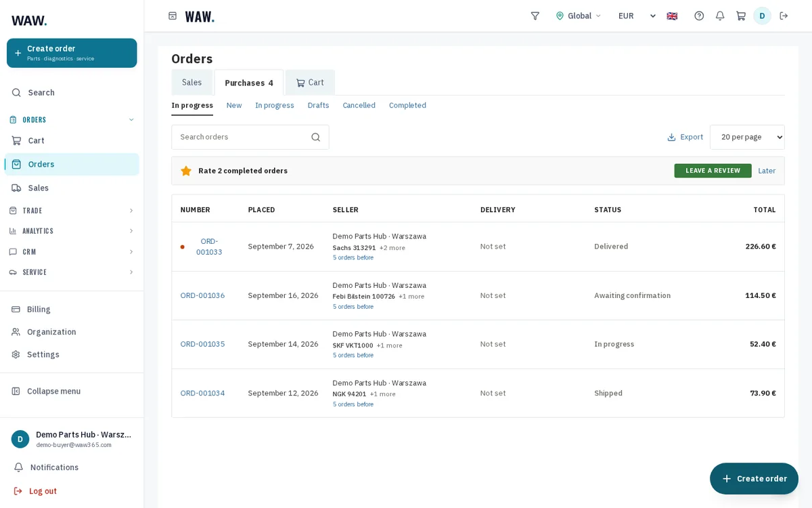Click the Notifications bell icon in sidebar footer
Viewport: 812px width, 508px height.
click(x=18, y=467)
